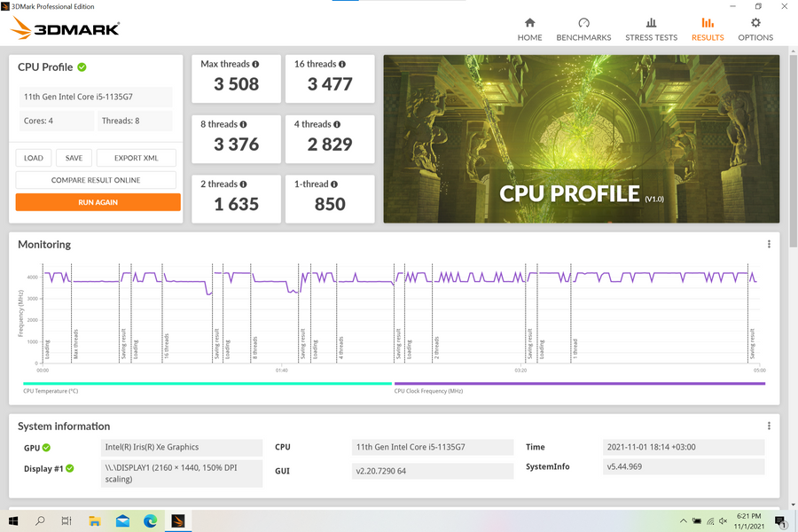Expand System information options menu
The width and height of the screenshot is (798, 532).
pyautogui.click(x=769, y=426)
